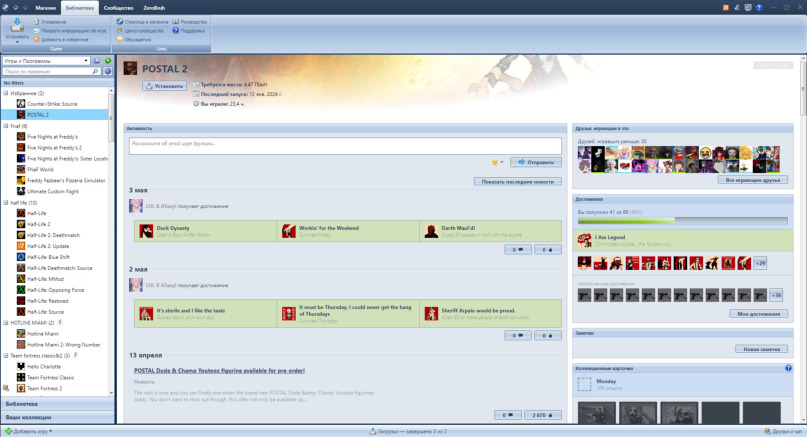807x437 pixels.
Task: Open the Обсуждения discussions ribbon link
Action: pyautogui.click(x=133, y=40)
